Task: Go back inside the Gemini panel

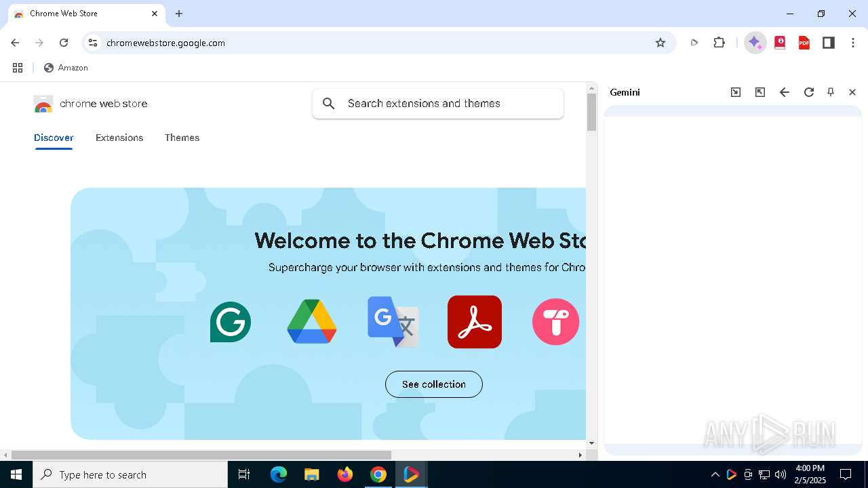Action: click(785, 92)
